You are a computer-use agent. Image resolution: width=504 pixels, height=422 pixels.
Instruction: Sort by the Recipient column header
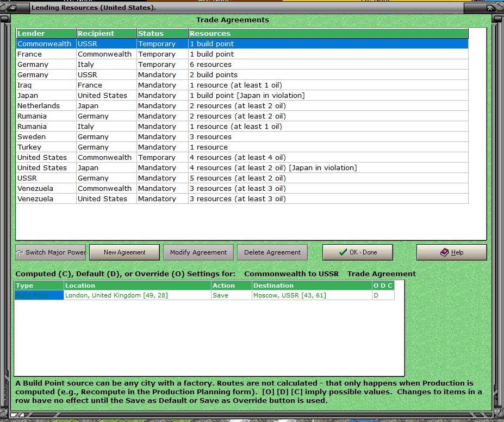[107, 33]
